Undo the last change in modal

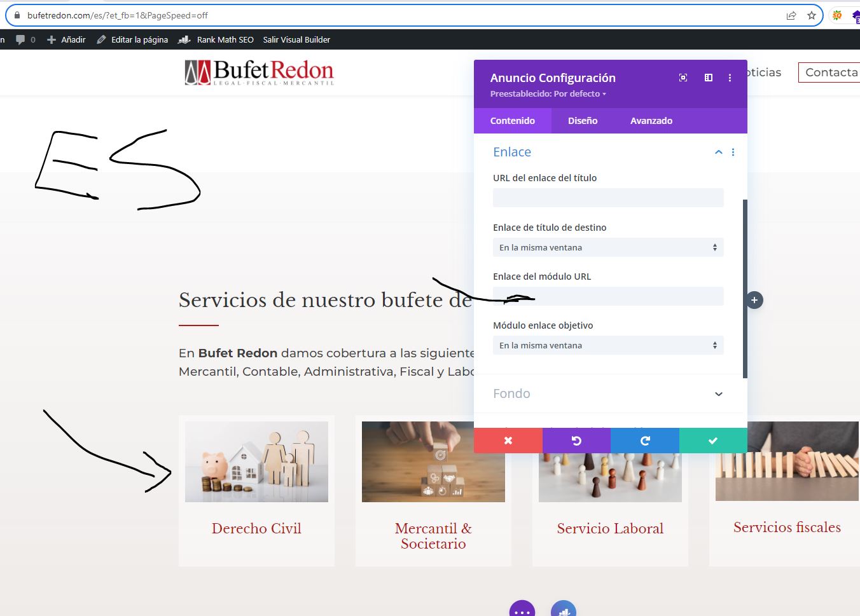(576, 441)
